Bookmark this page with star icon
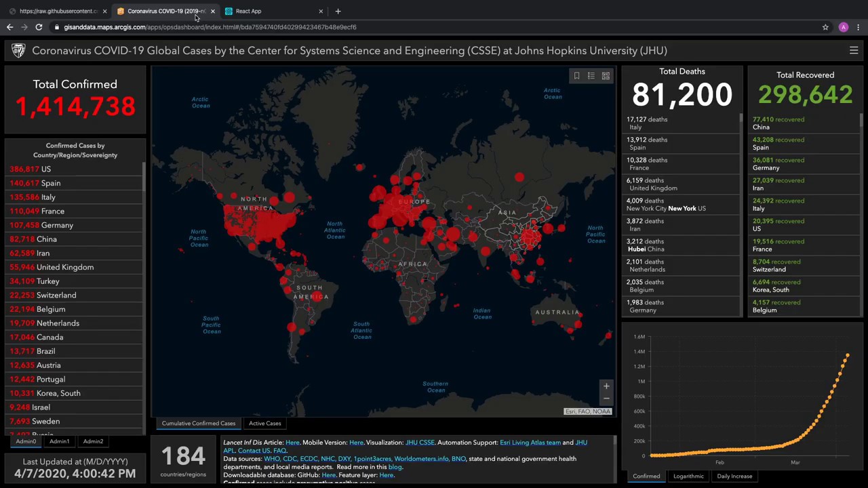Viewport: 868px width, 488px height. (x=825, y=27)
